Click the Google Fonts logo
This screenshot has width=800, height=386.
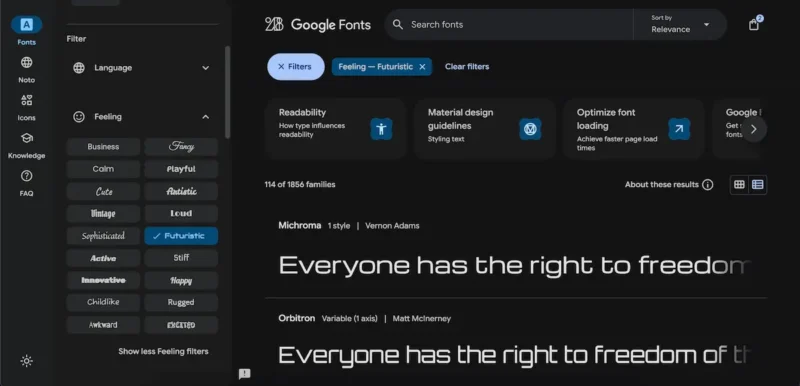click(318, 24)
